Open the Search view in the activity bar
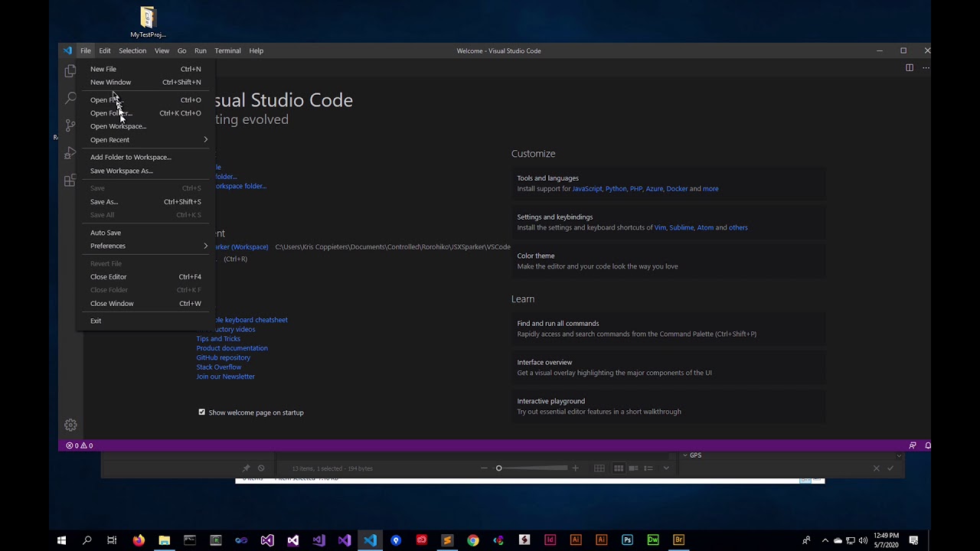Screen dimensions: 980x551 coord(70,98)
